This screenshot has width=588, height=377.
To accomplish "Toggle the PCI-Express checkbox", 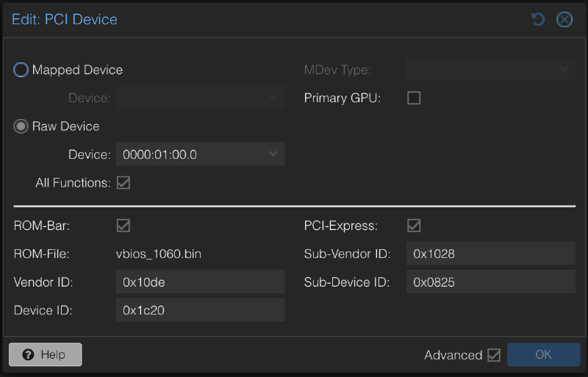I will point(414,226).
